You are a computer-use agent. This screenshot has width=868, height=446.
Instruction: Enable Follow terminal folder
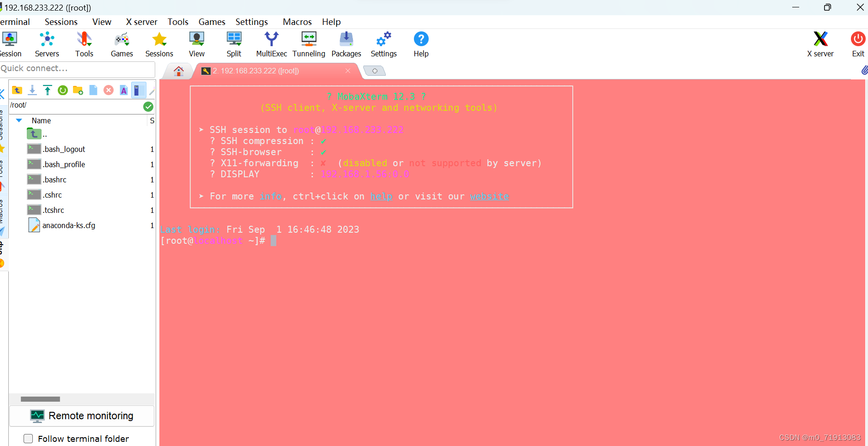coord(28,438)
